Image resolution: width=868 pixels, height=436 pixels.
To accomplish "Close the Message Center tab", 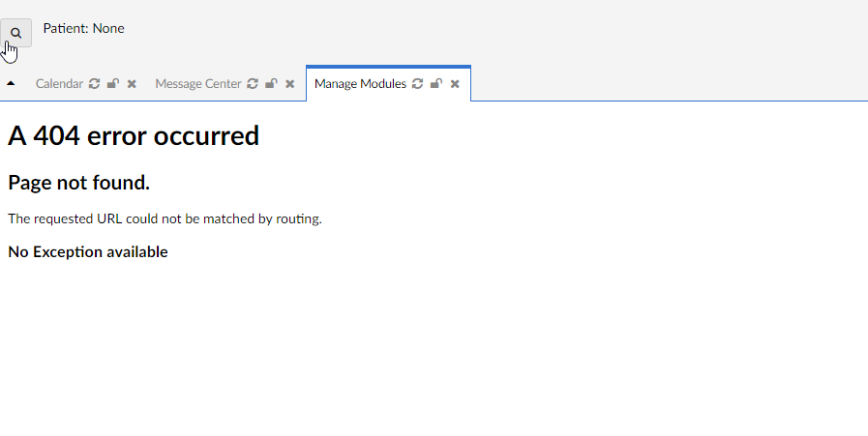I will point(289,83).
